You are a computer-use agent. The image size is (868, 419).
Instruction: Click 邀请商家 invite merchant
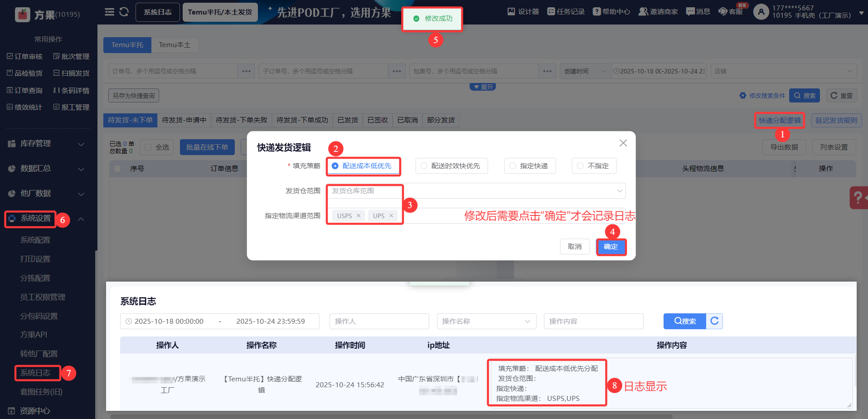(x=658, y=11)
